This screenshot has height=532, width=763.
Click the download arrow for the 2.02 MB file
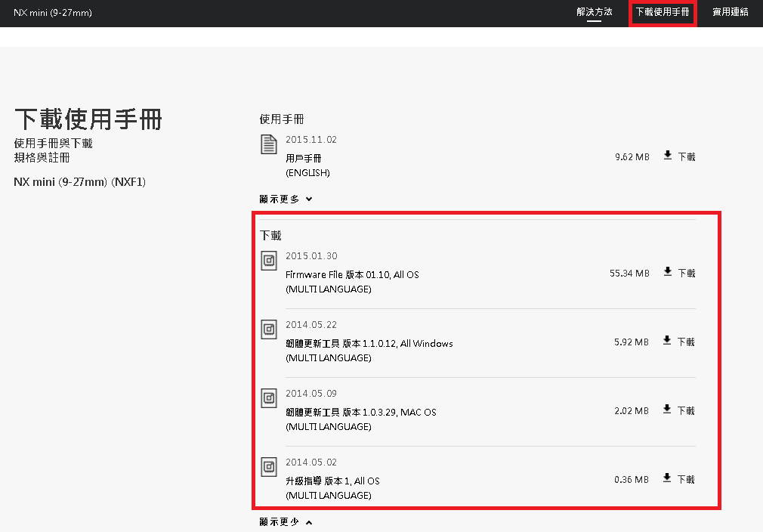[x=667, y=409]
